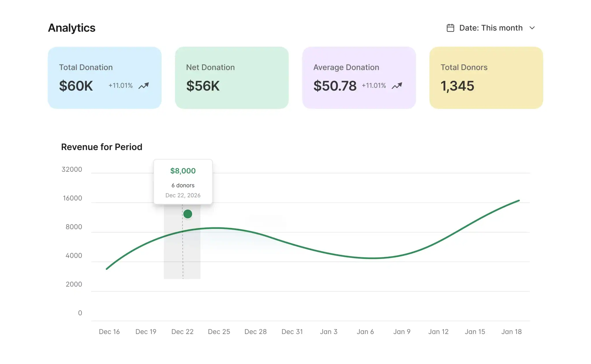Click the Average Donation +11.01% percentage
Image resolution: width=591 pixels, height=364 pixels.
(374, 86)
